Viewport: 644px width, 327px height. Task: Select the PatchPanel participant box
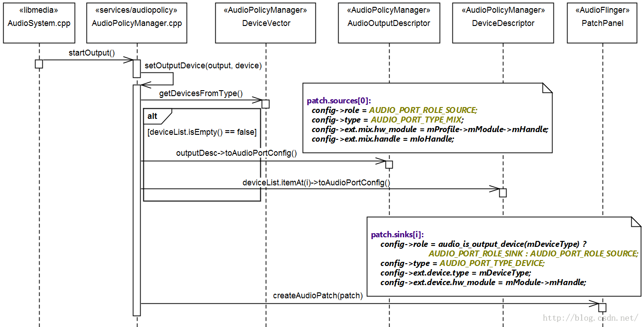click(x=602, y=23)
